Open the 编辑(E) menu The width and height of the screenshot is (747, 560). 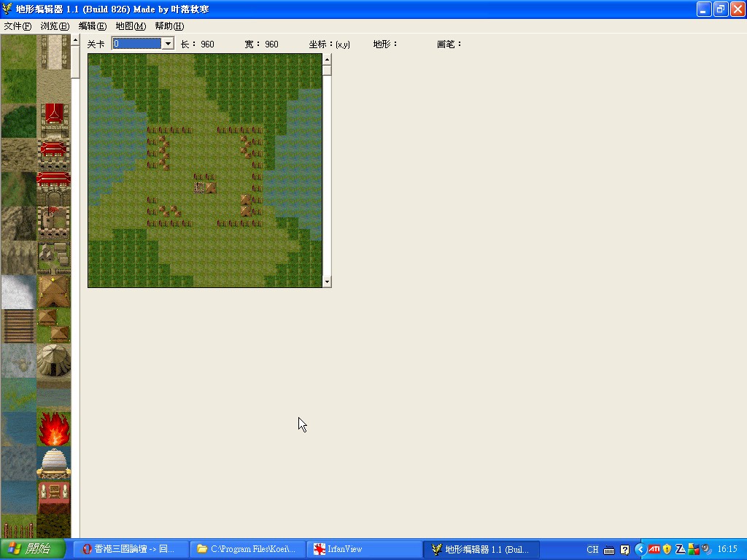[x=93, y=26]
